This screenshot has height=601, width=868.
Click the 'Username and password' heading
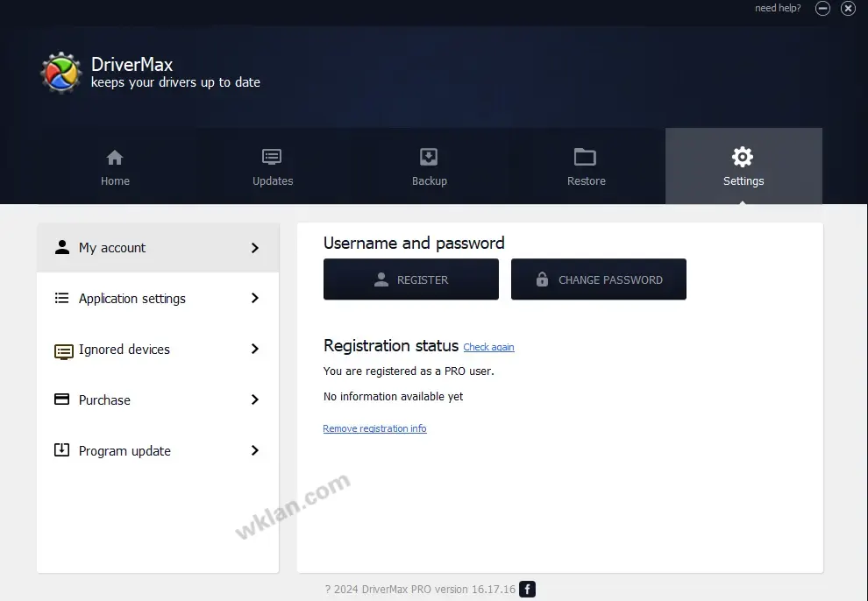(x=414, y=244)
